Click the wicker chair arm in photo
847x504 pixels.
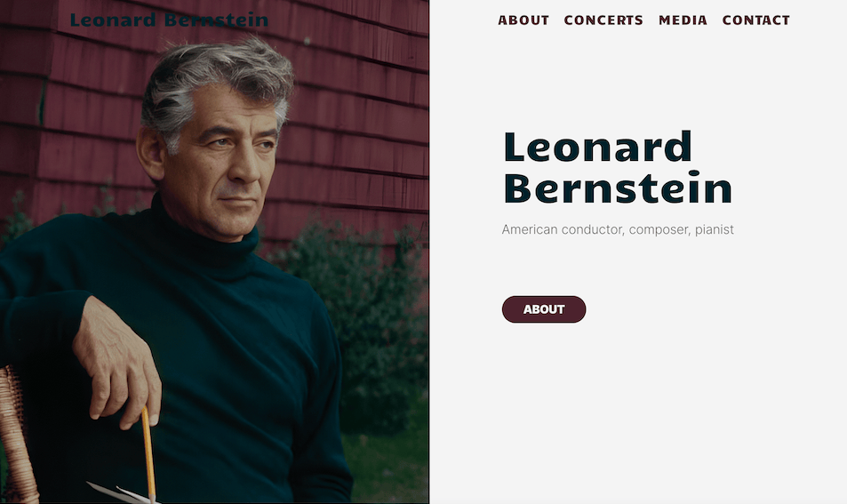pyautogui.click(x=16, y=437)
